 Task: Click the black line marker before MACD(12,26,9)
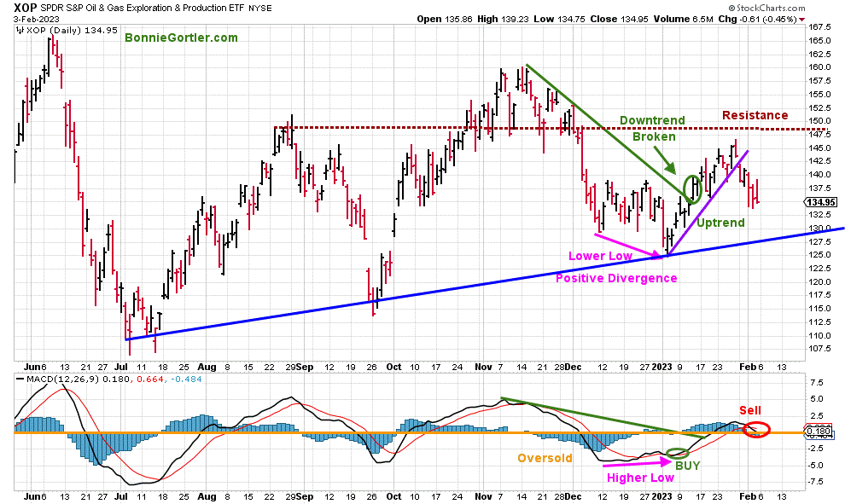[20, 379]
